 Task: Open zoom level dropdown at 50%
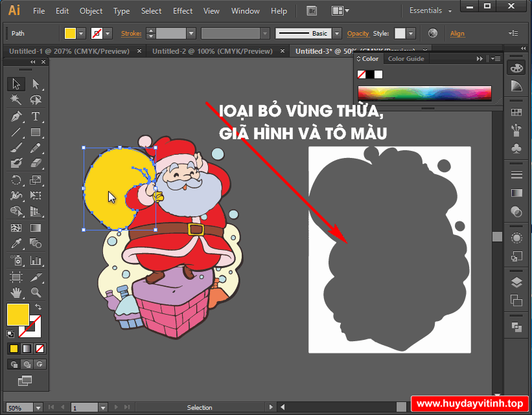(x=38, y=407)
